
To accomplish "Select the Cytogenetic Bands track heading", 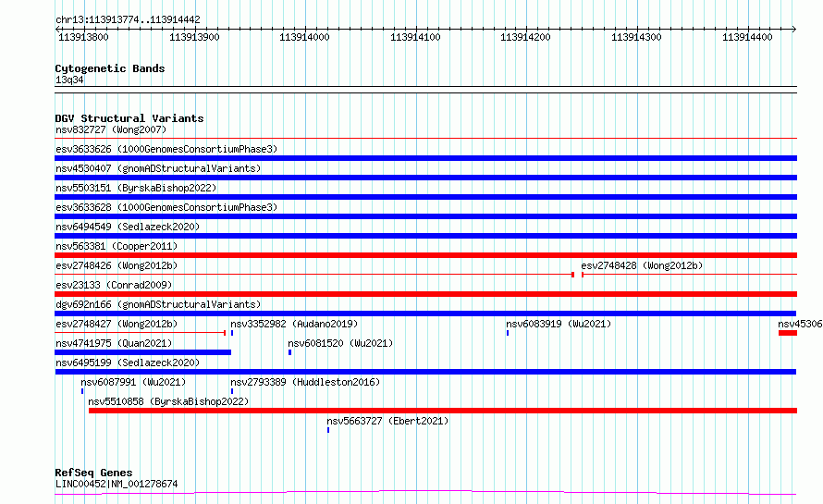I will click(x=110, y=68).
